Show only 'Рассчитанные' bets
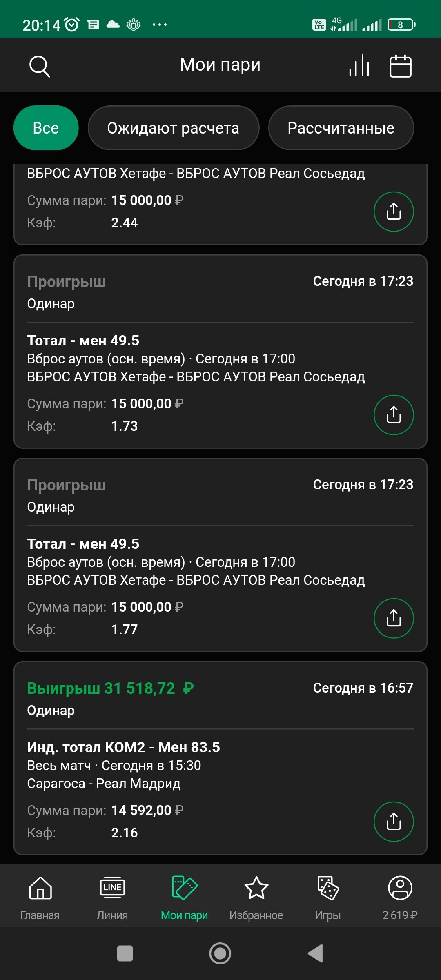Image resolution: width=441 pixels, height=980 pixels. pyautogui.click(x=341, y=128)
